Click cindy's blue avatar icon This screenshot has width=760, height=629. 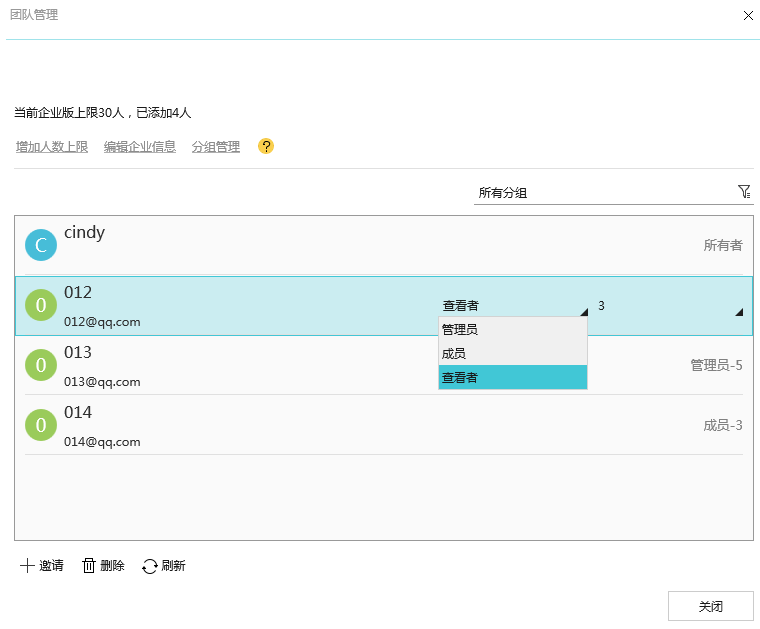(x=41, y=245)
